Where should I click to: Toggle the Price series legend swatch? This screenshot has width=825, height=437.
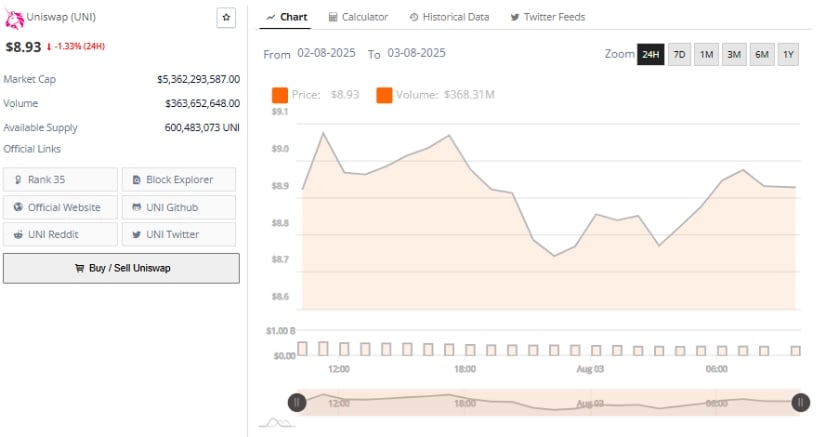coord(279,95)
